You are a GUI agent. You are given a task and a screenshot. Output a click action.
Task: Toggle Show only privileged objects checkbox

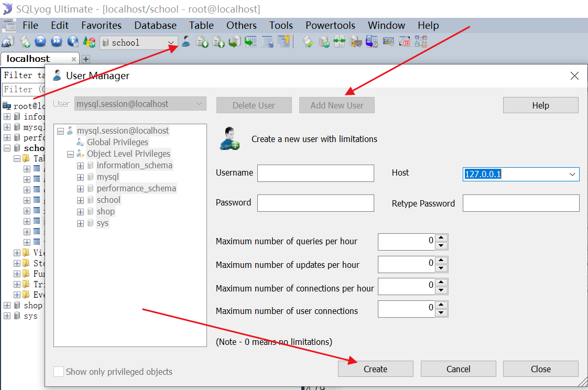(59, 372)
